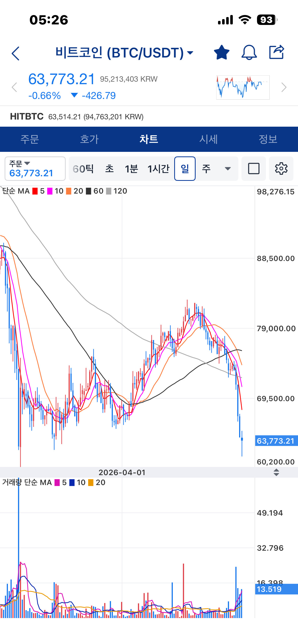Go to next coin with right chevron

coord(284,87)
